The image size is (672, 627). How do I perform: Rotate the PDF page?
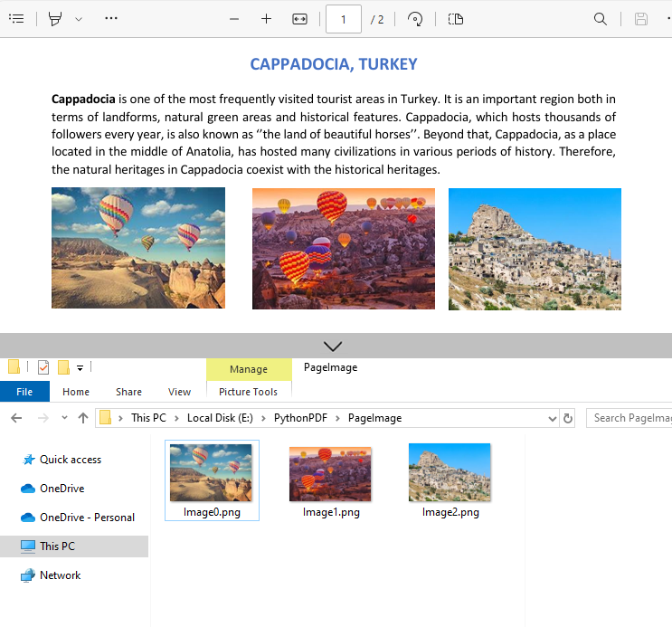click(415, 19)
